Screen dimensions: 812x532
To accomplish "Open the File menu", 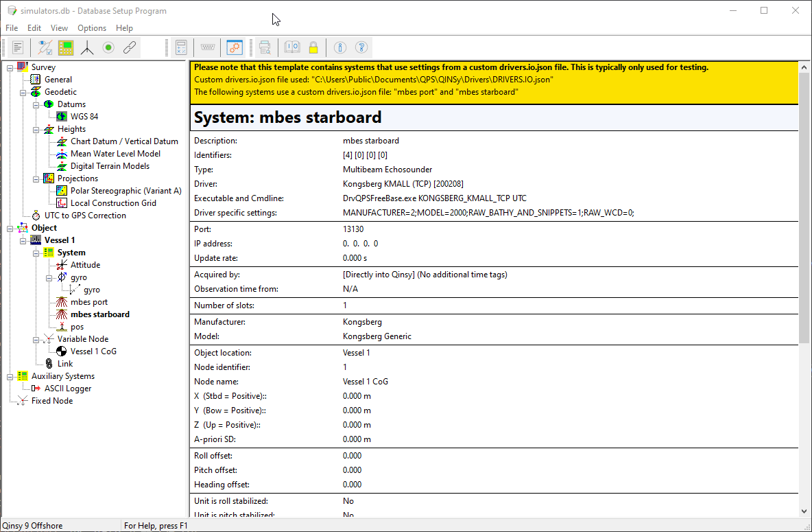I will pos(12,28).
